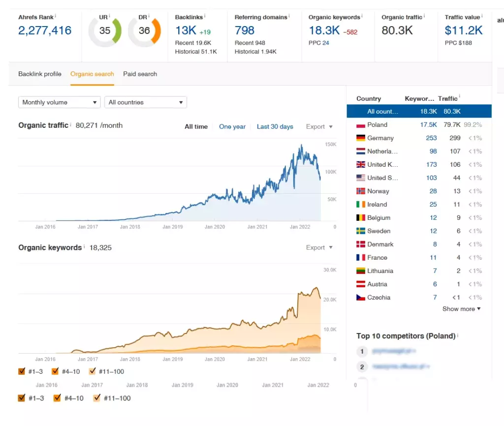
Task: Open the Monthly volume dropdown
Action: click(60, 102)
